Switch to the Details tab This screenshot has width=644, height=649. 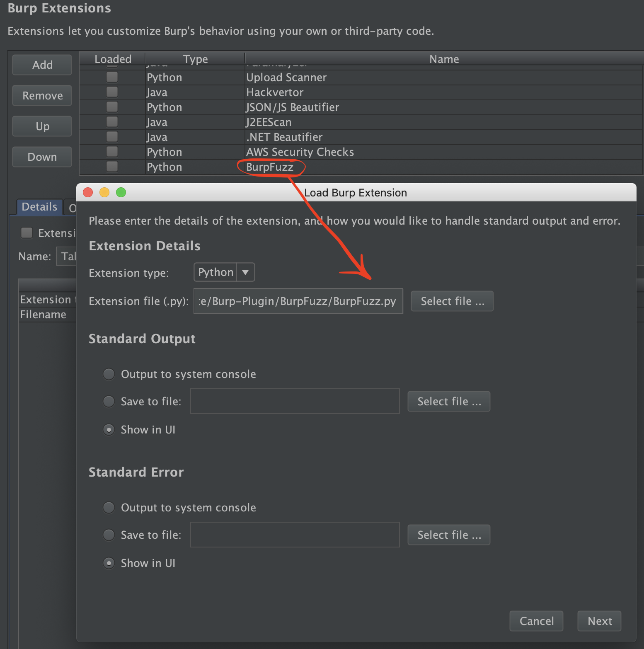coord(39,207)
